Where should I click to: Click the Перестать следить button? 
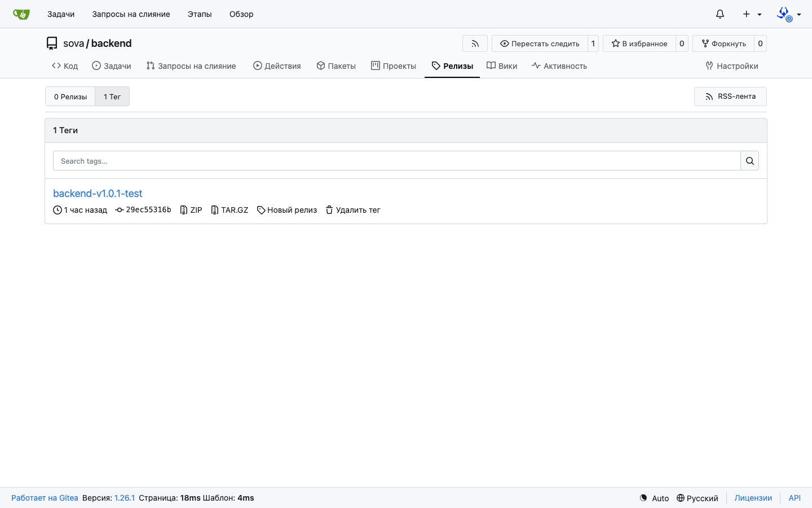[540, 43]
